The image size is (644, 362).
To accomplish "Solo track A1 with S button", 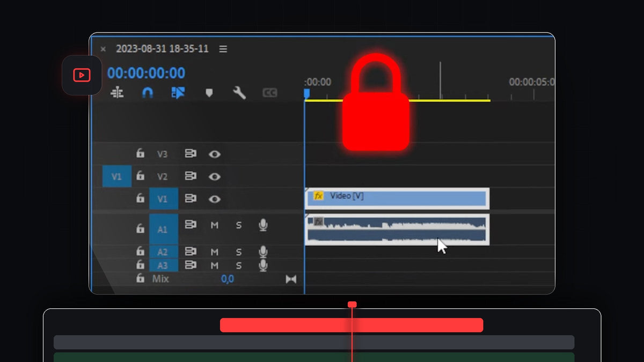I will coord(239,225).
